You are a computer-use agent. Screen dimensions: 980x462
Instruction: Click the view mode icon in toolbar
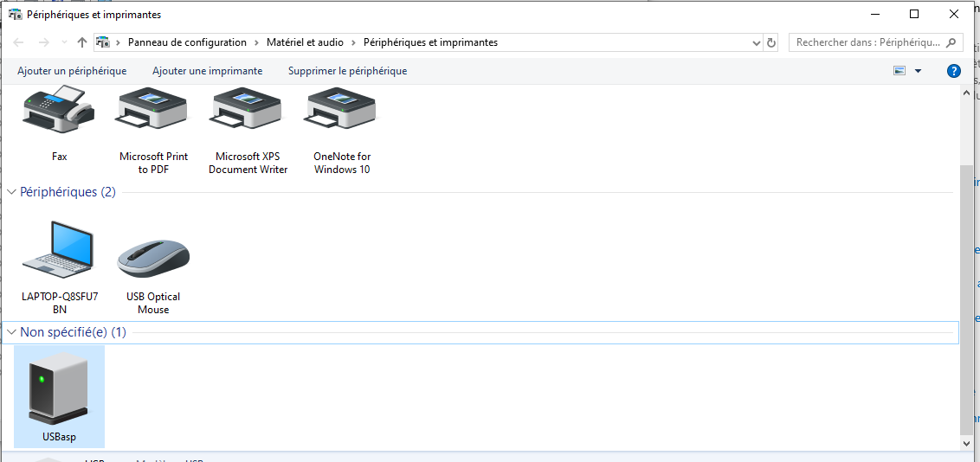[x=899, y=71]
